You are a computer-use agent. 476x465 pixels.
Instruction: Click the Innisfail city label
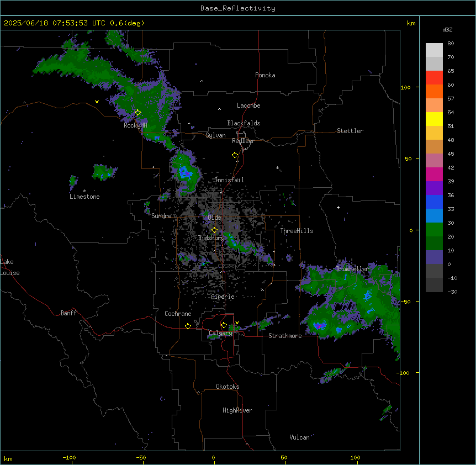(x=229, y=180)
